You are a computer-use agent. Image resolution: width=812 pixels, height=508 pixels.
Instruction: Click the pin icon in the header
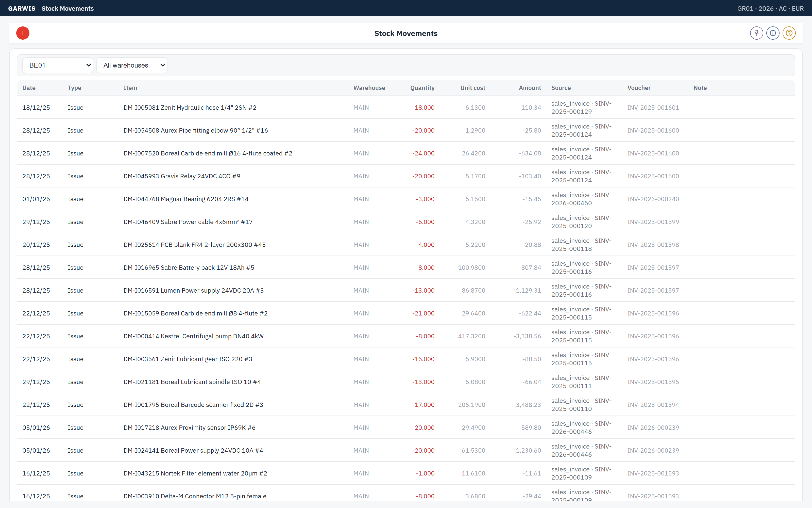[756, 33]
